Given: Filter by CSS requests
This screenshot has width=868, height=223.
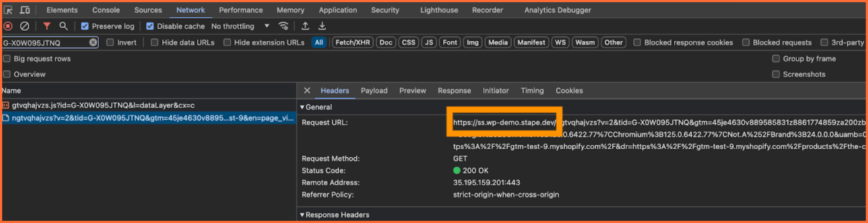Looking at the screenshot, I should (x=409, y=42).
